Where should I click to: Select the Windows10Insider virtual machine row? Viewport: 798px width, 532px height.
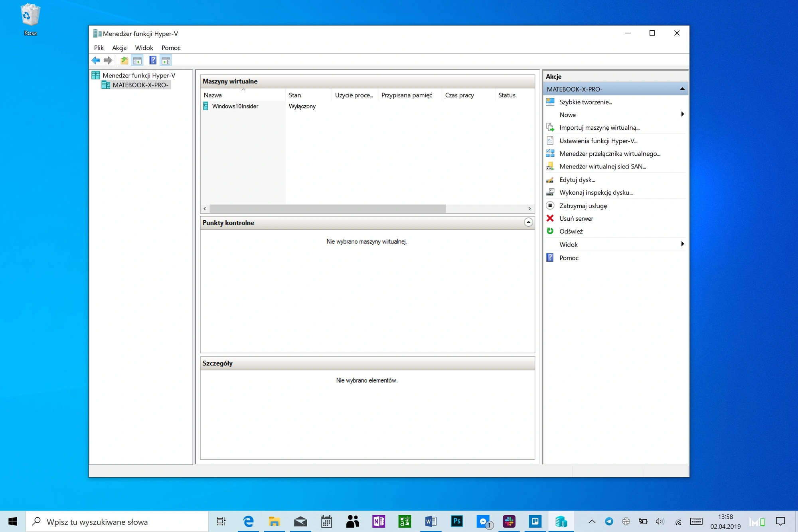click(367, 106)
